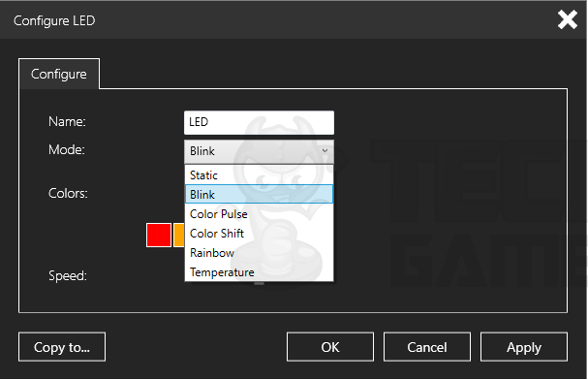Click the Cancel button
This screenshot has height=380, width=588.
(427, 347)
